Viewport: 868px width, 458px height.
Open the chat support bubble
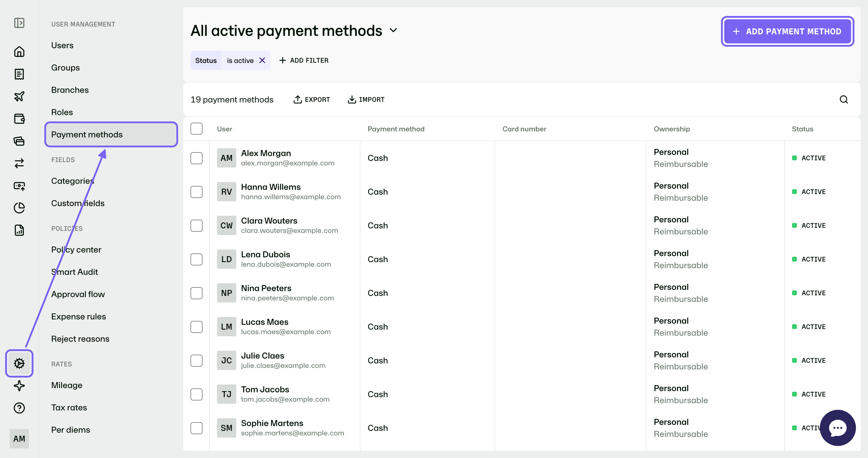click(838, 428)
